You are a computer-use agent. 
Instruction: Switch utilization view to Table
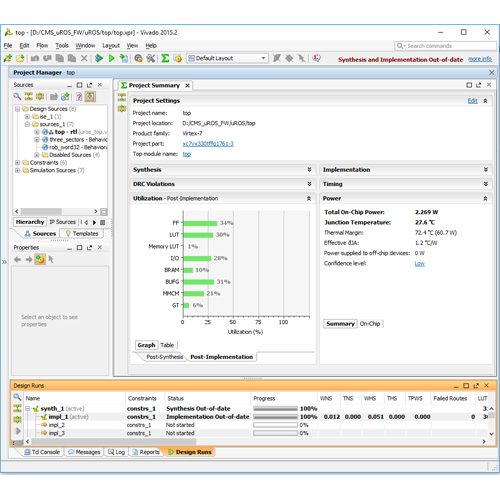coord(167,345)
